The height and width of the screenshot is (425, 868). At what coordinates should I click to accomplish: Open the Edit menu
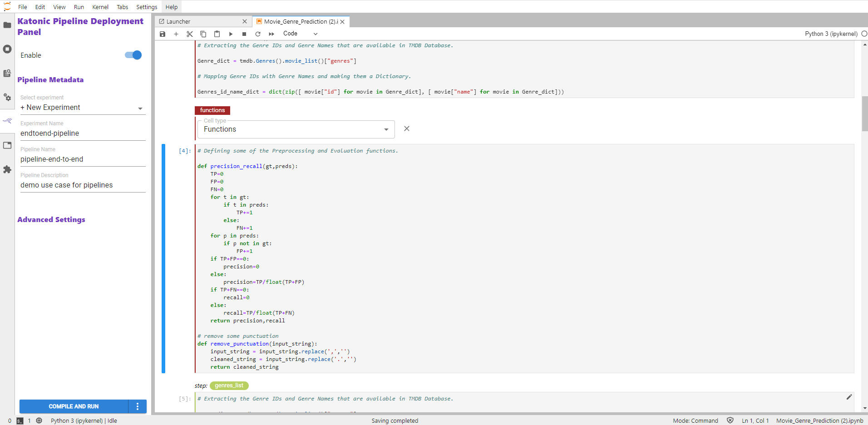tap(40, 7)
